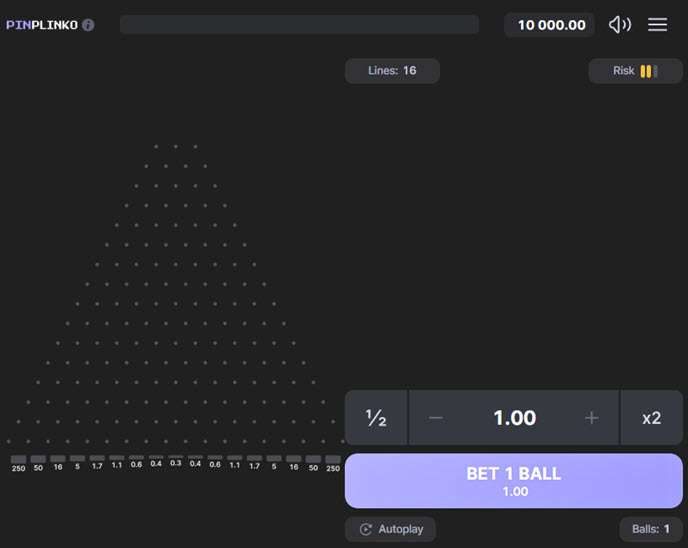The width and height of the screenshot is (688, 548).
Task: Click the rightmost 250 multiplier slot
Action: [333, 463]
